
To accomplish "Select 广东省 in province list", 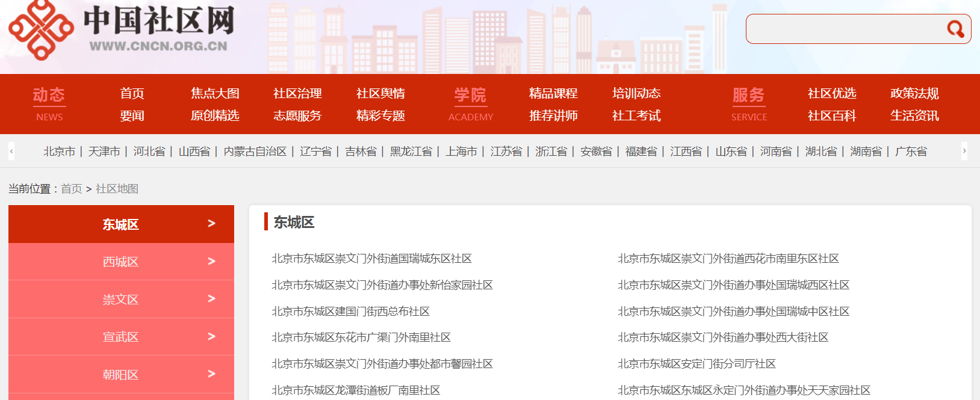I will tap(911, 152).
